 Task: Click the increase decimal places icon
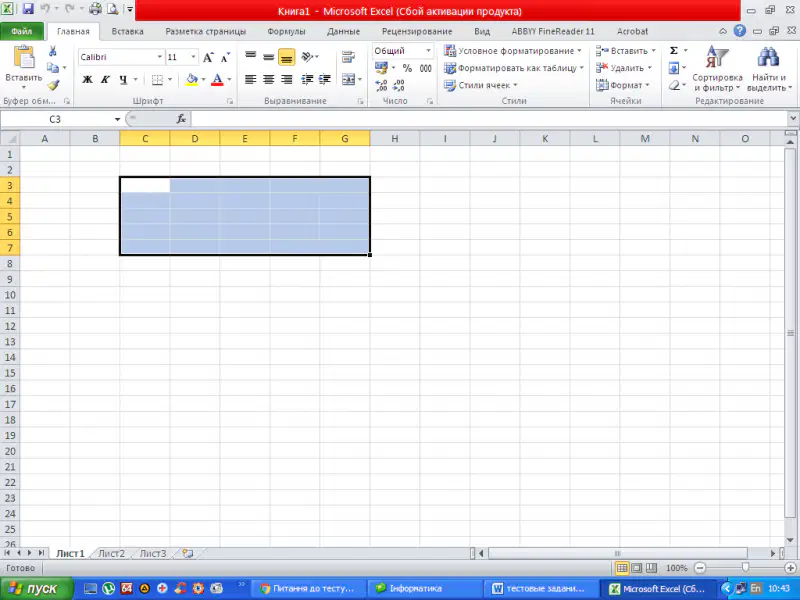pyautogui.click(x=381, y=85)
